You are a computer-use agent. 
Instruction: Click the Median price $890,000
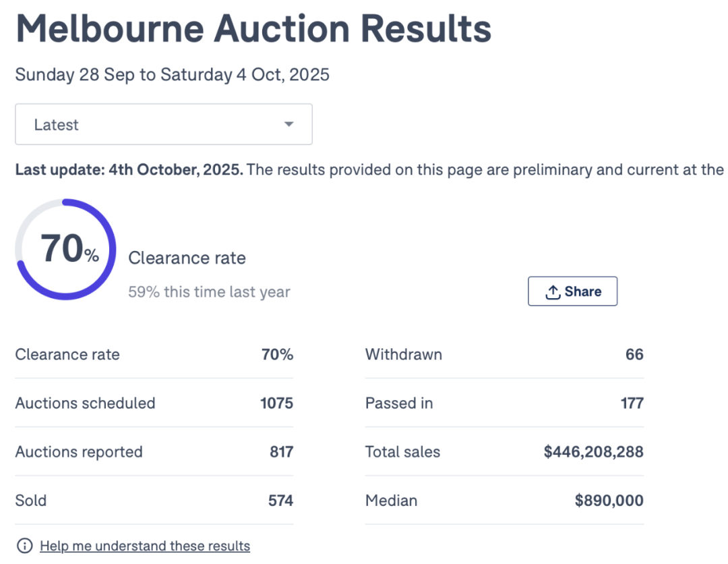pos(609,500)
